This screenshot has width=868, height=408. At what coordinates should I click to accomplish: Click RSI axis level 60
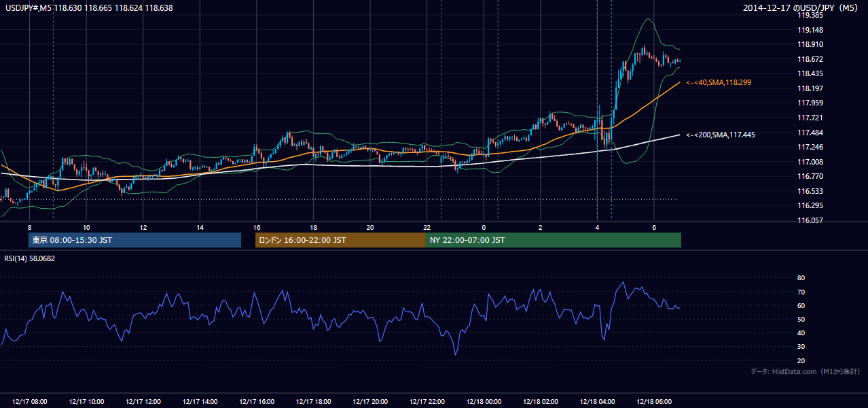coord(801,305)
